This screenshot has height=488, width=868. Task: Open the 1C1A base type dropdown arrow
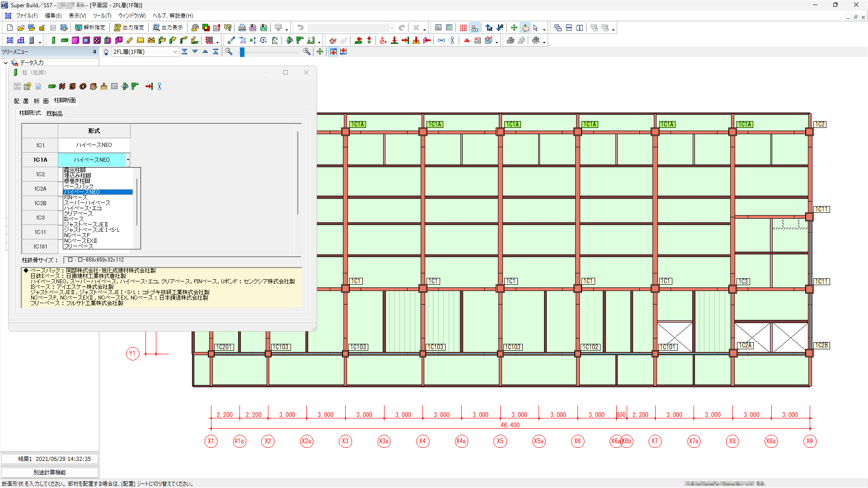coord(128,160)
